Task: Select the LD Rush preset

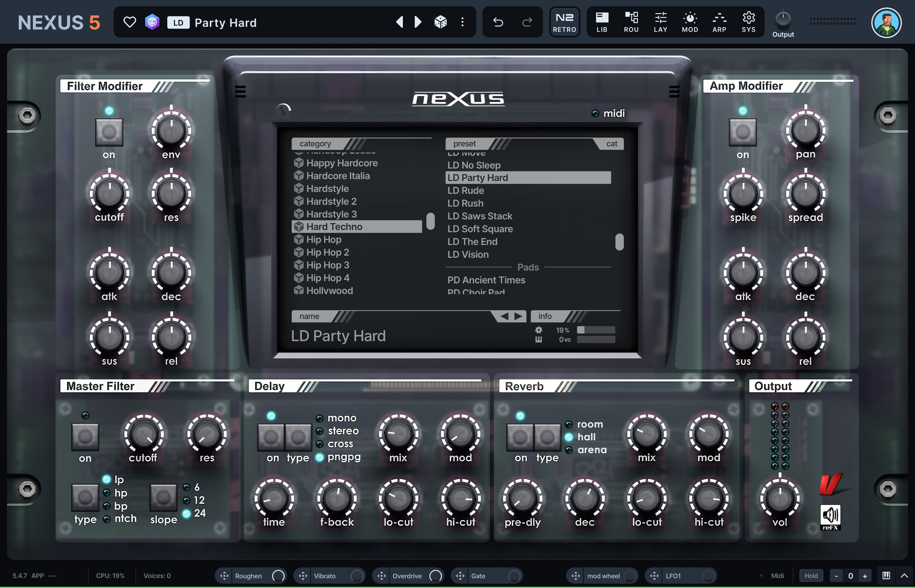Action: coord(465,203)
